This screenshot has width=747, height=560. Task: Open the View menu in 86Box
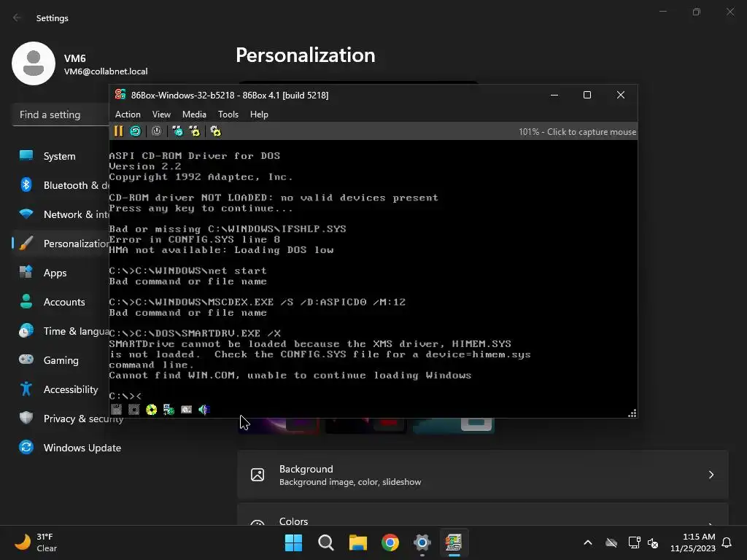[x=161, y=114]
